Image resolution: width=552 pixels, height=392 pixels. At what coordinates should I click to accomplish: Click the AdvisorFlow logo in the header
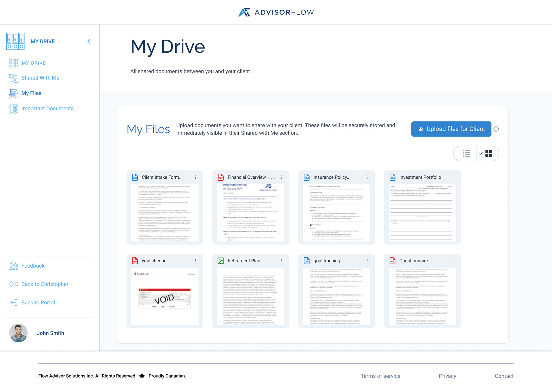[x=276, y=12]
